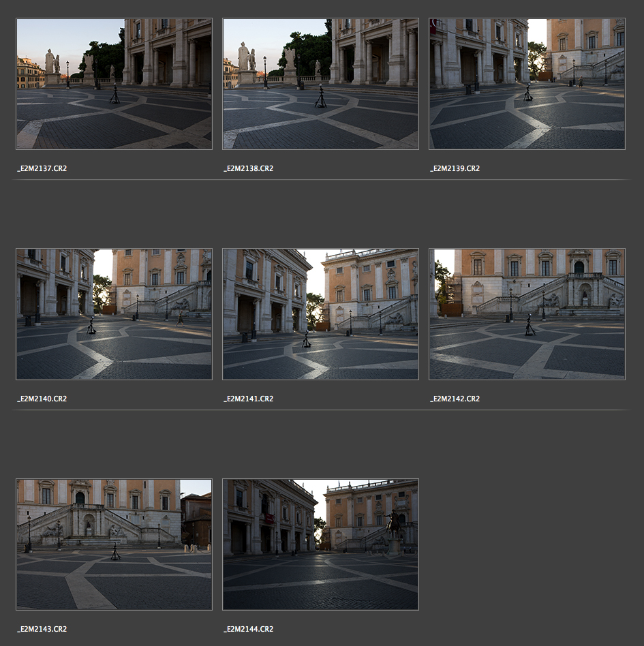Click the _E2M2140.CR2 filename text
644x646 pixels.
click(x=42, y=399)
